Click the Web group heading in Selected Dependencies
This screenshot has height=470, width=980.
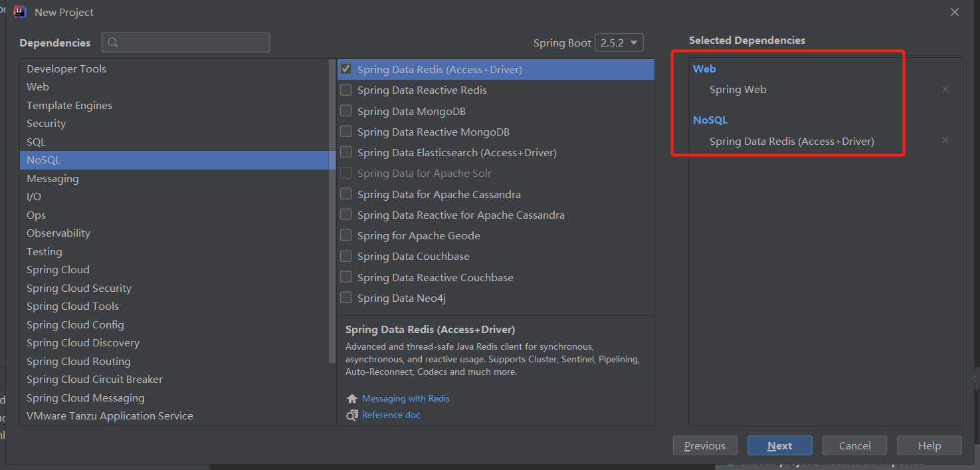pyautogui.click(x=704, y=68)
